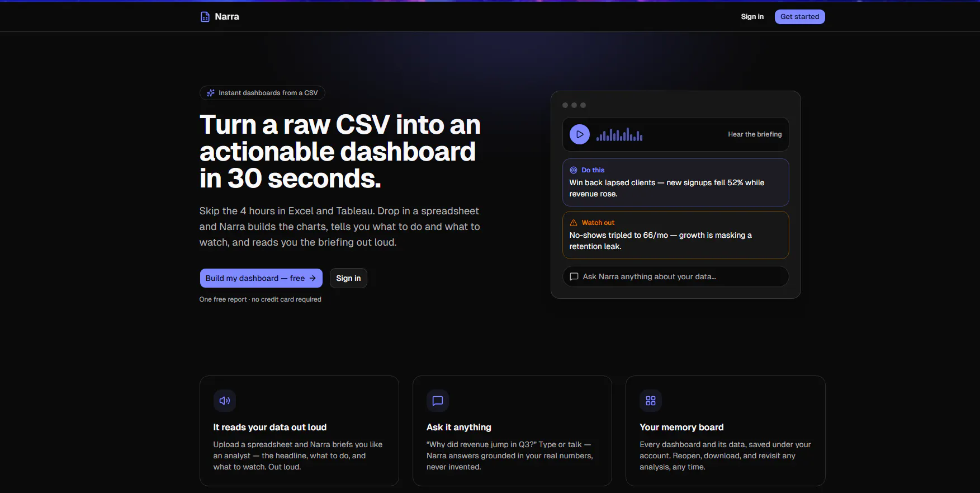
Task: Click the Narra logo icon in header
Action: click(205, 17)
